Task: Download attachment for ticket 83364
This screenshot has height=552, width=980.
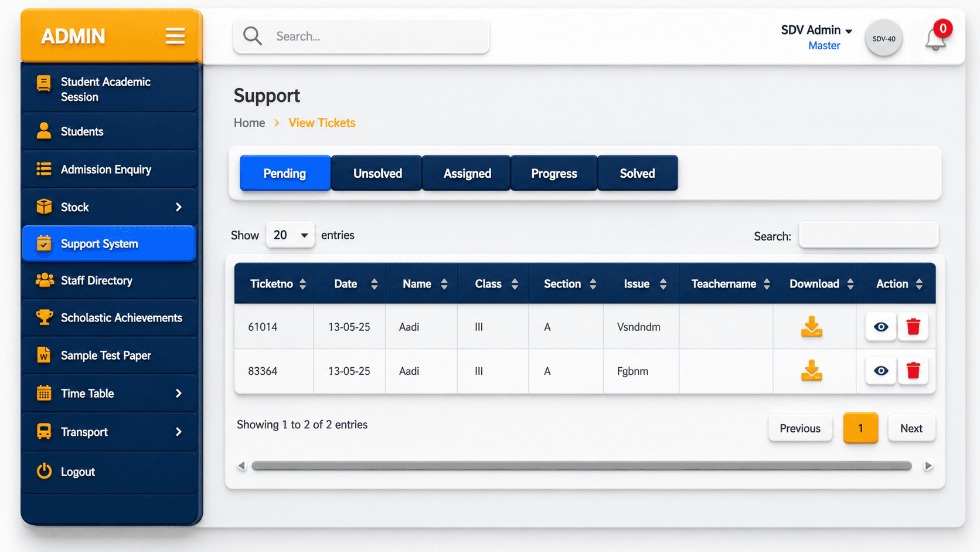Action: (x=812, y=370)
